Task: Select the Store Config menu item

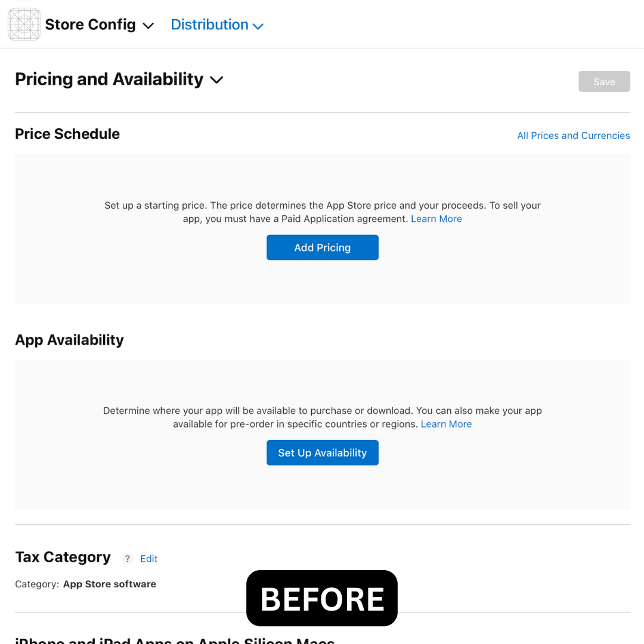Action: coord(90,24)
